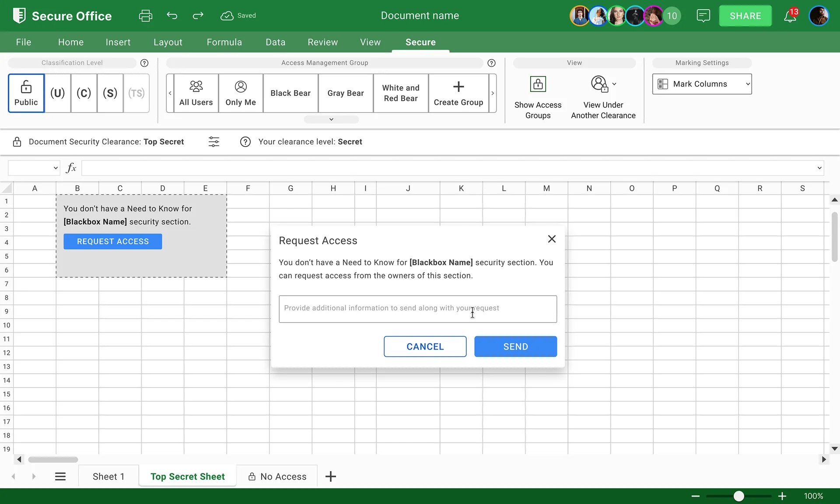Zoom out with minus button
Viewport: 840px width, 504px height.
696,496
